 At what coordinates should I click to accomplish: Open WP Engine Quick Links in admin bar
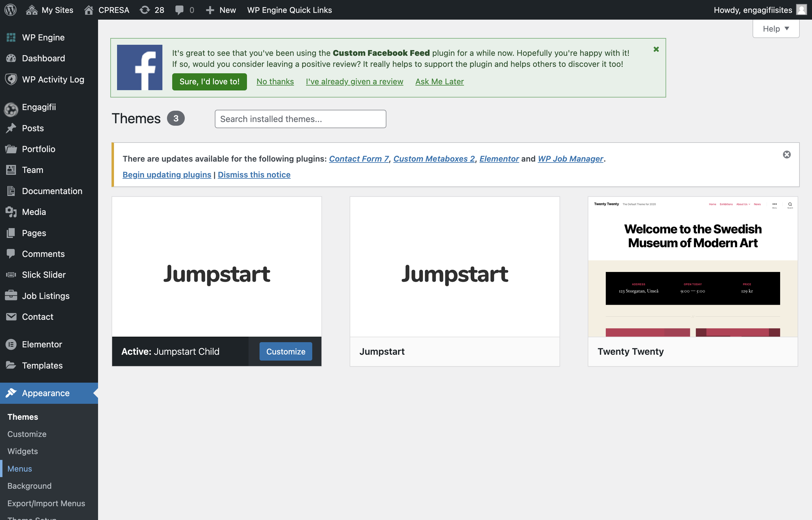pyautogui.click(x=290, y=10)
